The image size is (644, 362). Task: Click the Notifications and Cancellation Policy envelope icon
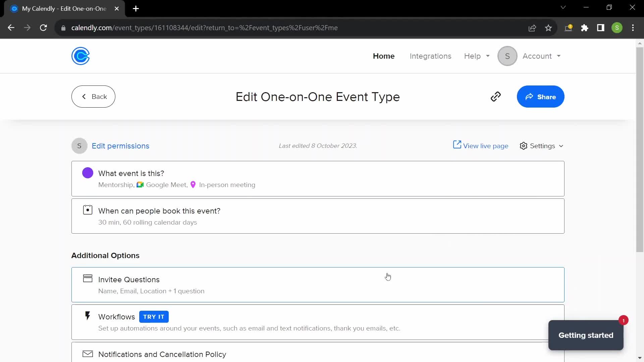[88, 354]
